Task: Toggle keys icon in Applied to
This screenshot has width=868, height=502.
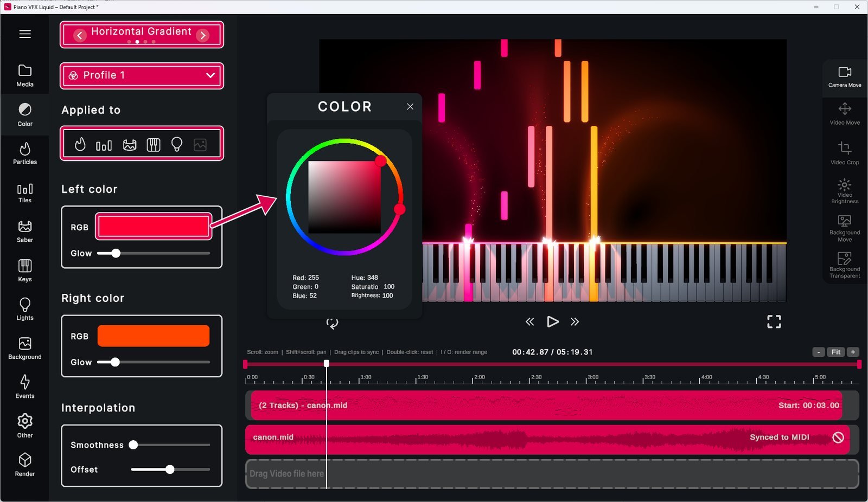Action: 154,145
